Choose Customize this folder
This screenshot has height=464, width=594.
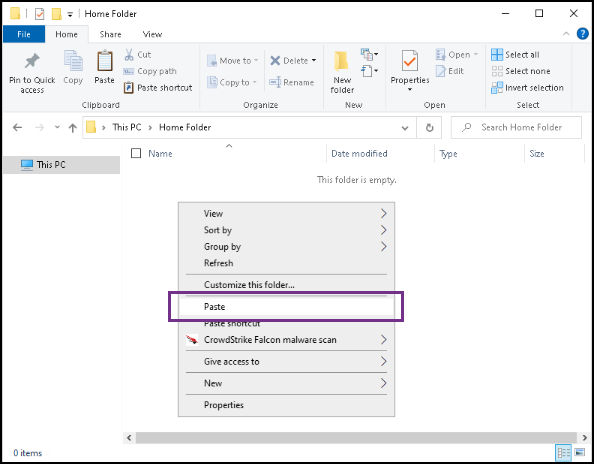tap(286, 285)
